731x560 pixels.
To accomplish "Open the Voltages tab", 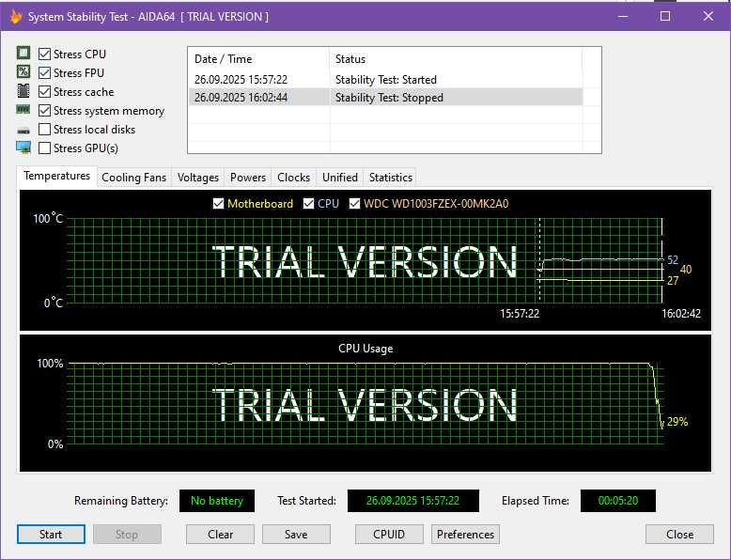I will 197,178.
